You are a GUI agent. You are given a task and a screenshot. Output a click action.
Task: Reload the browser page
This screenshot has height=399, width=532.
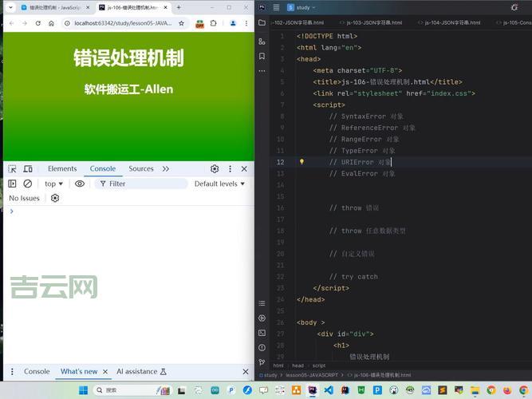(38, 23)
